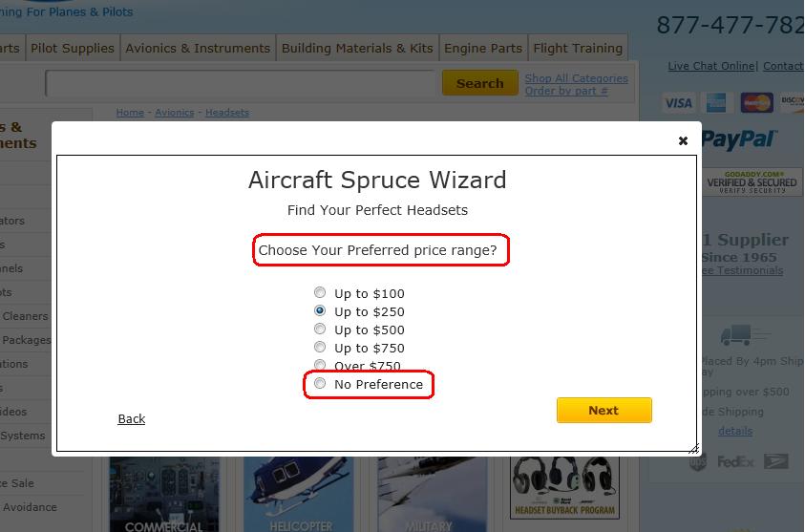The width and height of the screenshot is (805, 532).
Task: Select the Up to $100 price option
Action: click(320, 293)
